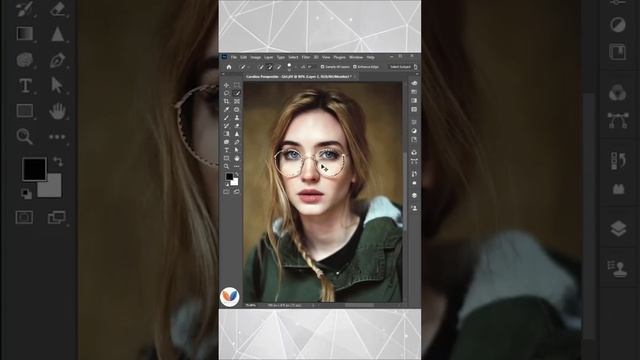Click the zoom percentage field in status bar
The image size is (640, 360).
[x=250, y=305]
